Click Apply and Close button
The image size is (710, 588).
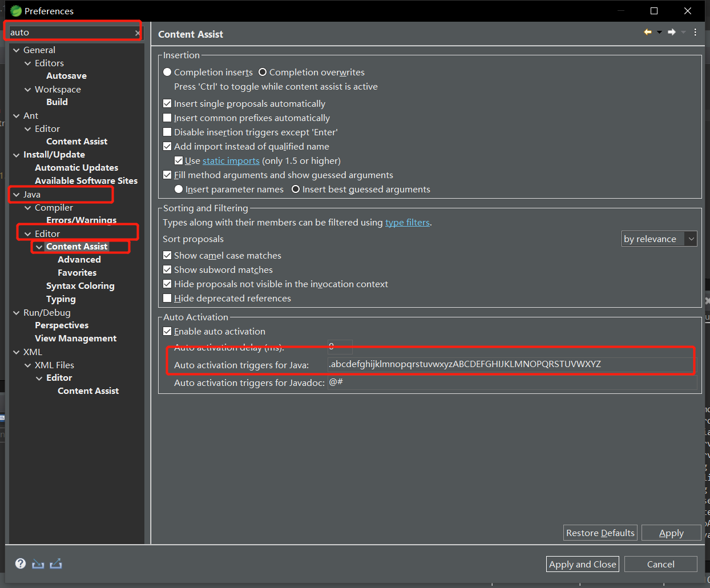point(583,564)
